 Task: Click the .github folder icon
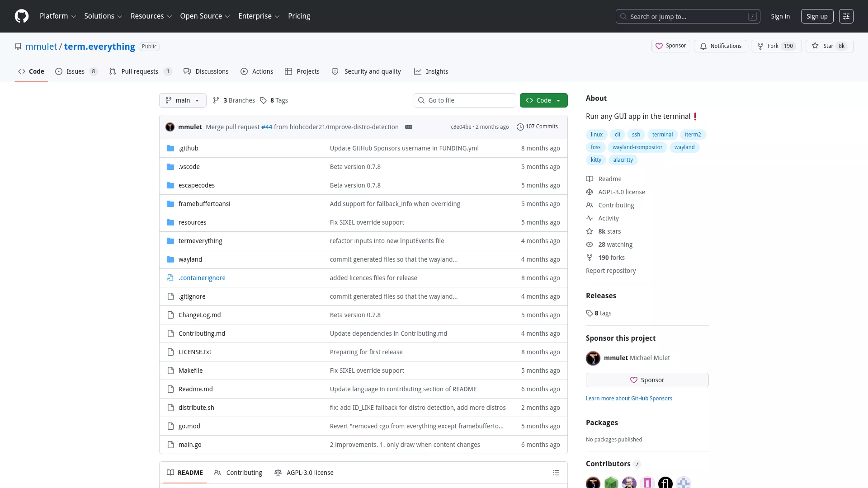click(170, 148)
